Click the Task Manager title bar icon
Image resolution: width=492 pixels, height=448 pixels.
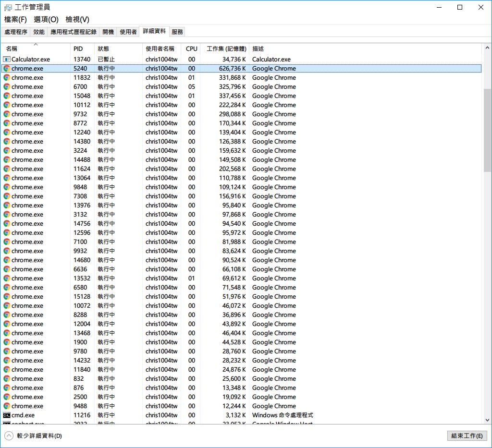pos(8,7)
